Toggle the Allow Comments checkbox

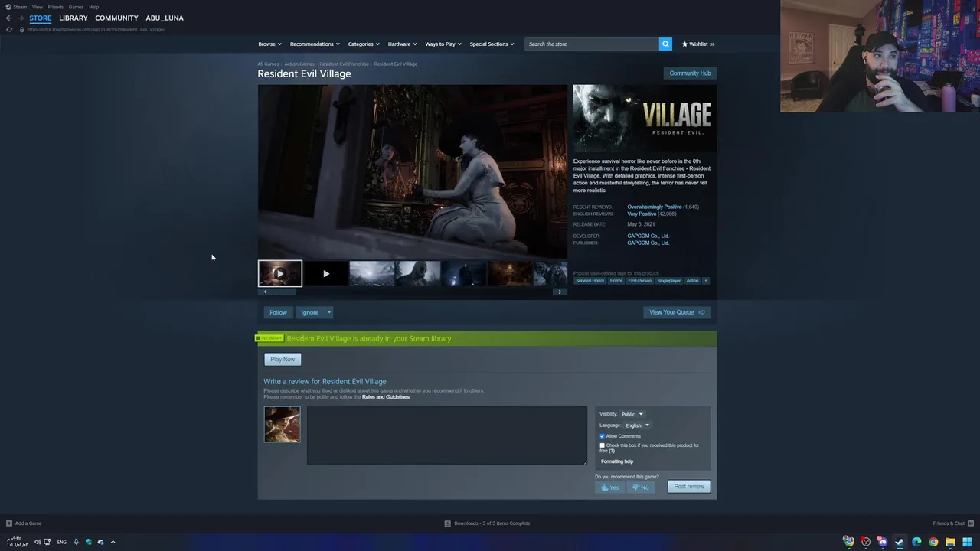(602, 436)
